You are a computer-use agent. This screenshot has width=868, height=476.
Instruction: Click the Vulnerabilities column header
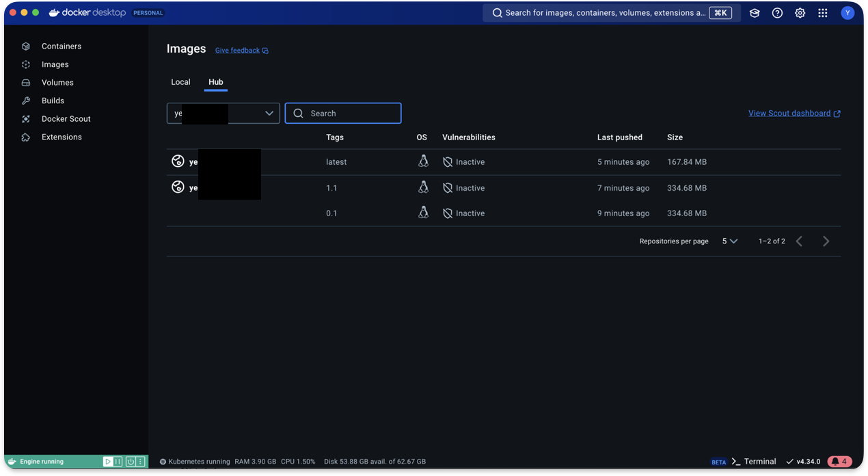click(469, 137)
